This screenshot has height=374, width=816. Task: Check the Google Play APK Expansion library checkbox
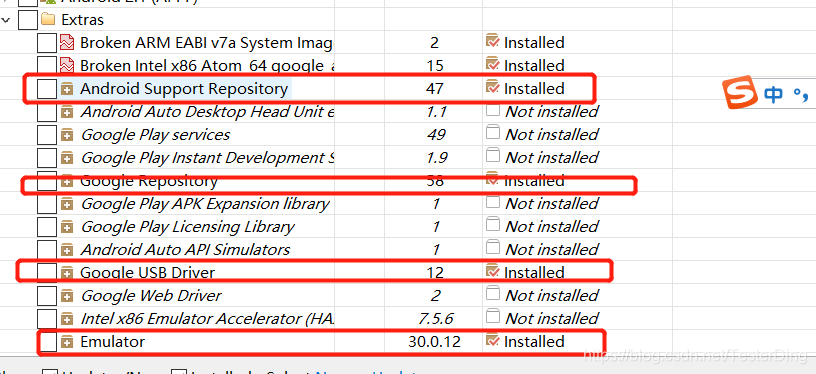pyautogui.click(x=47, y=204)
